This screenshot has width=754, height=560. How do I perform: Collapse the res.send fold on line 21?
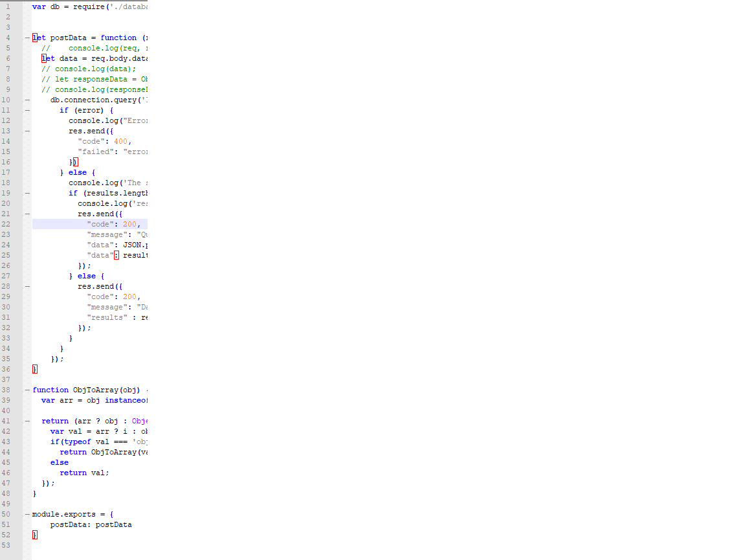tap(27, 214)
